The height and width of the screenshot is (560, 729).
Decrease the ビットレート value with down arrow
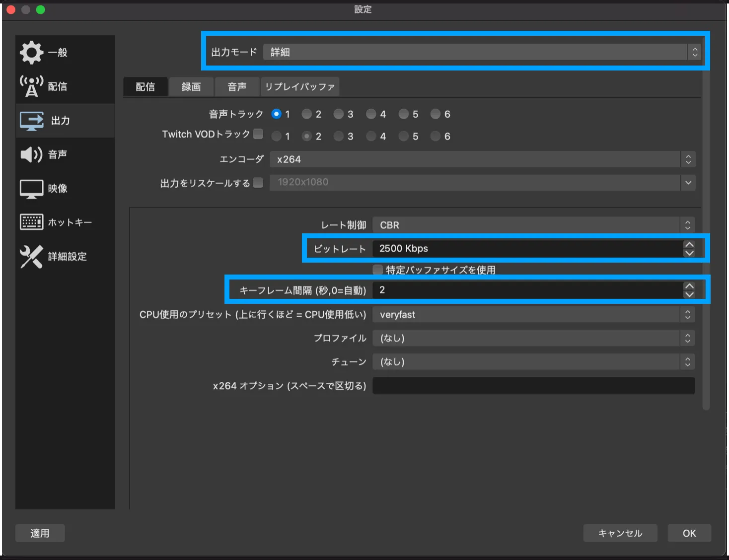pyautogui.click(x=689, y=253)
